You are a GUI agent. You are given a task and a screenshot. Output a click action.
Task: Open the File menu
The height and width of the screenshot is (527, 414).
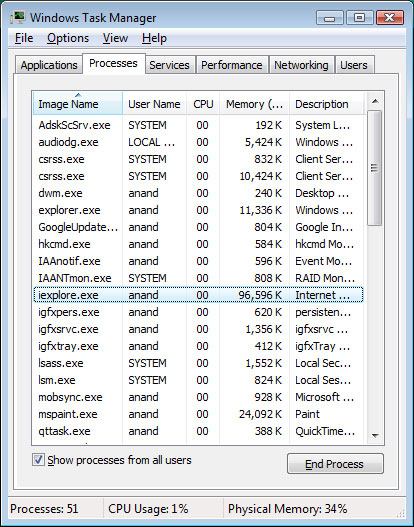coord(24,38)
